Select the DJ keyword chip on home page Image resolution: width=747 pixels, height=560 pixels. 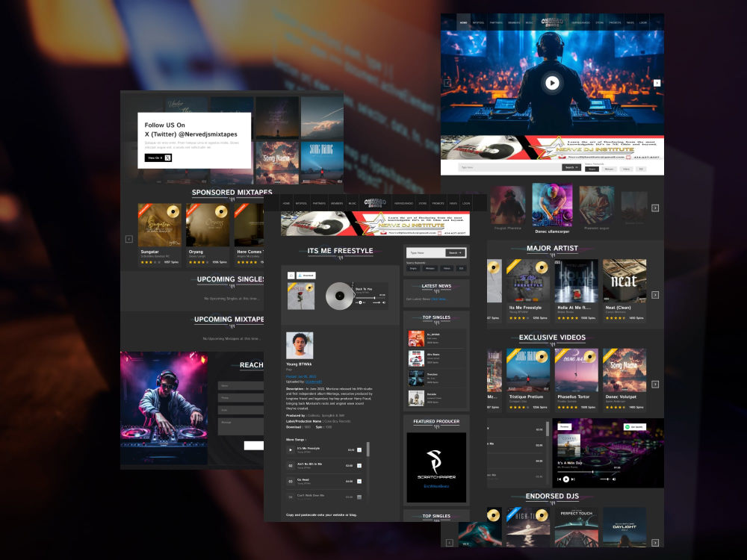click(641, 169)
